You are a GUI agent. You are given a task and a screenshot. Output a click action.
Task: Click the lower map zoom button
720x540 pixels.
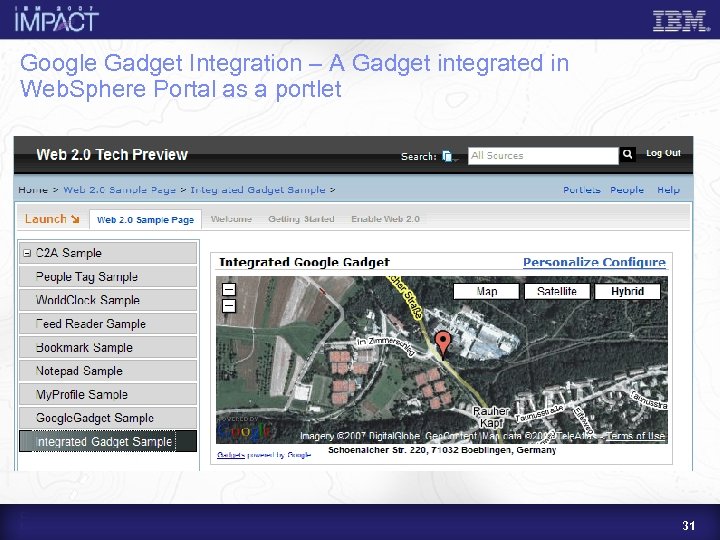229,306
